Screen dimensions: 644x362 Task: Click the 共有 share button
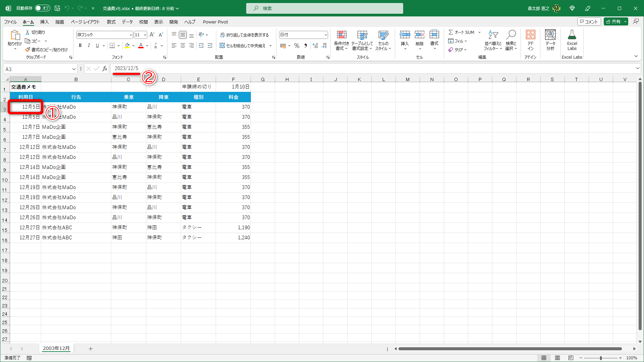(613, 21)
